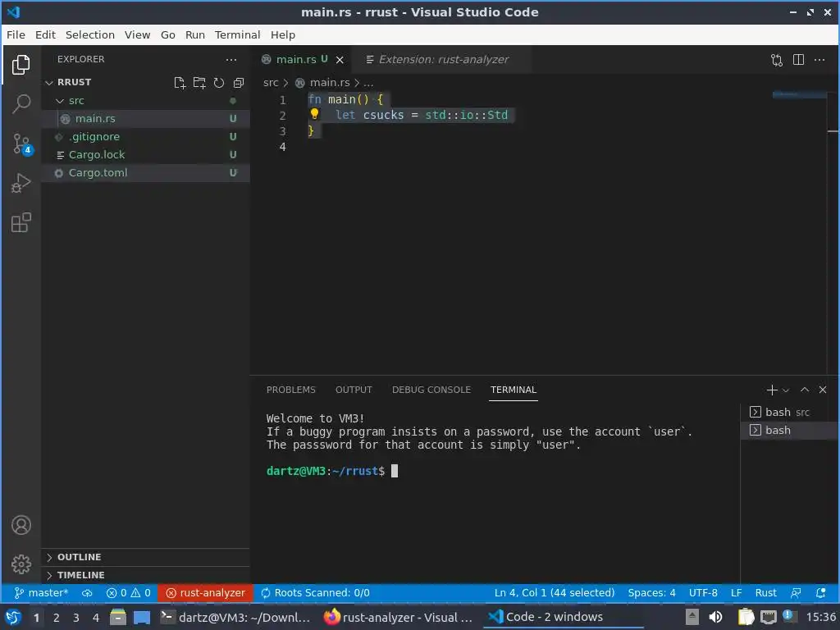Switch to the PROBLEMS panel tab
840x630 pixels.
pos(291,390)
